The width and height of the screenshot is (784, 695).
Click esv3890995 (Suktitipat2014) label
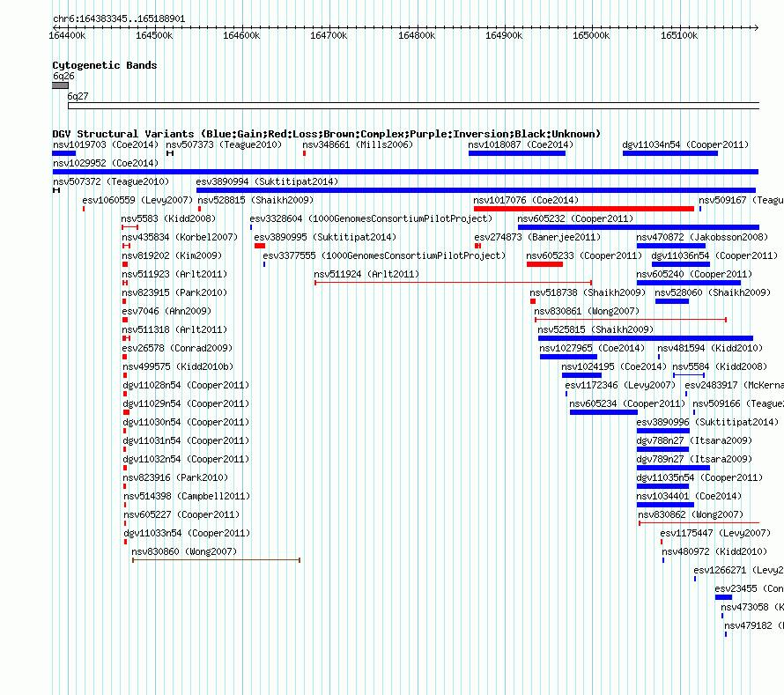[325, 237]
